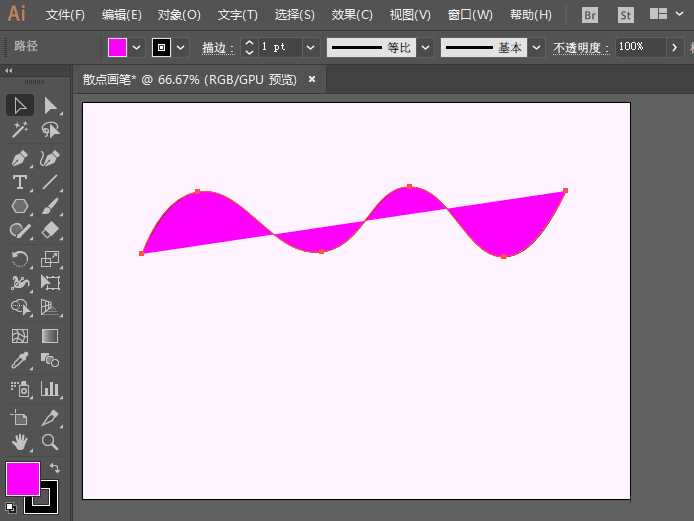The image size is (694, 521).
Task: Select the Eraser tool
Action: click(x=50, y=231)
